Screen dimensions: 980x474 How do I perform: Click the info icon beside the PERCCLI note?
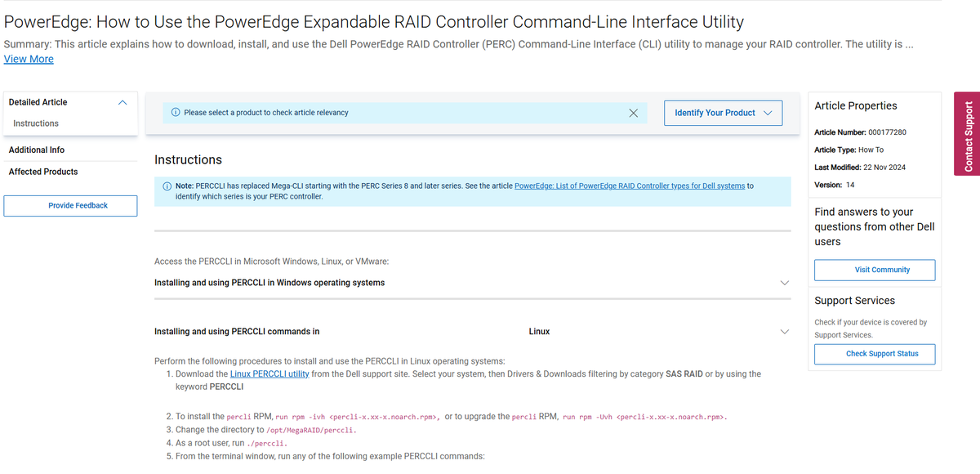tap(167, 186)
